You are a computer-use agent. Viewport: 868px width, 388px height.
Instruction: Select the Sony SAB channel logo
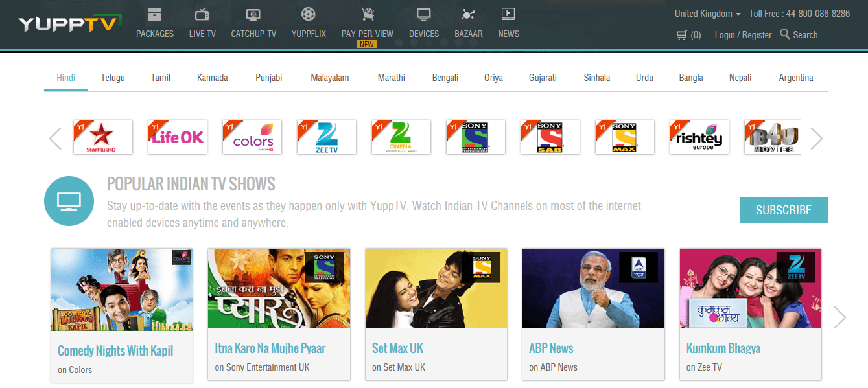click(550, 137)
